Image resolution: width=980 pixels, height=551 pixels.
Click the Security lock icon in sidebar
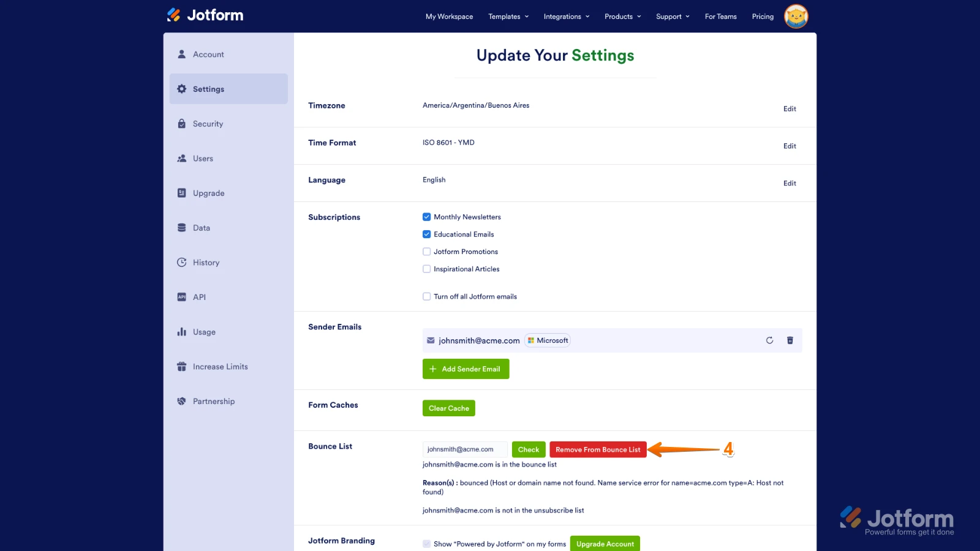[x=181, y=124]
